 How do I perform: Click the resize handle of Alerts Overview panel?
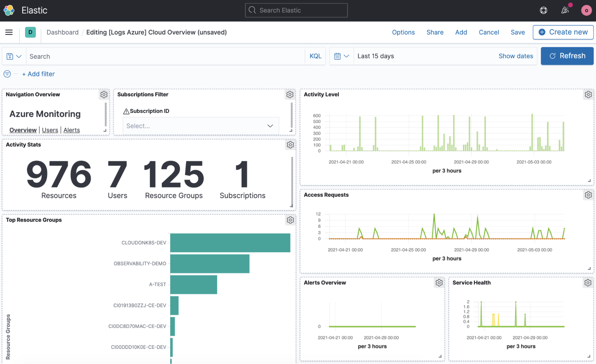[440, 356]
